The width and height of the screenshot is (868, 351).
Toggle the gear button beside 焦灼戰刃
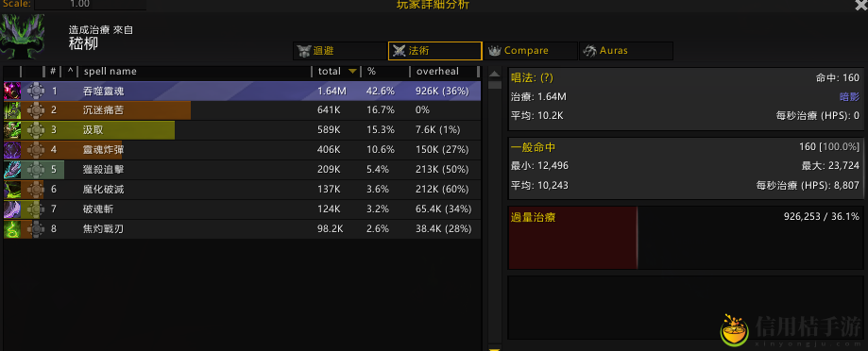[36, 229]
